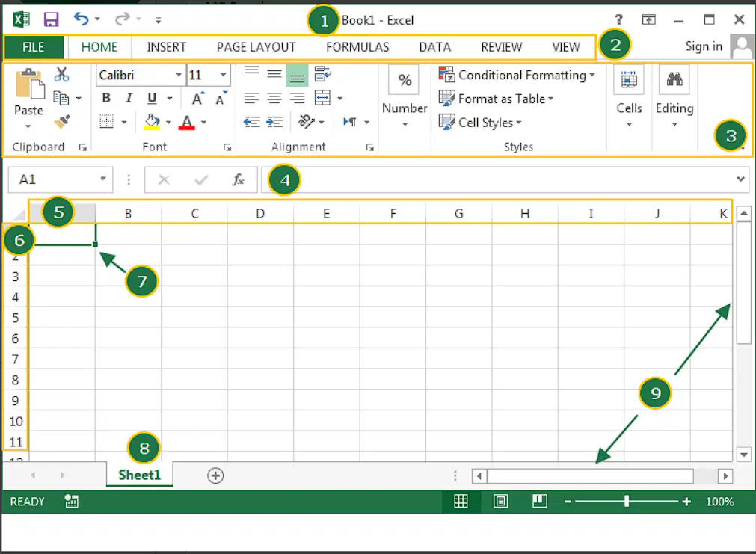
Task: Expand the Paste options arrow
Action: [28, 127]
